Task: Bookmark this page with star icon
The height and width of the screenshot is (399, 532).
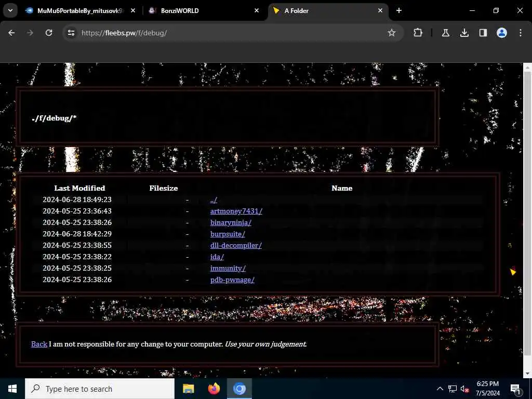Action: pyautogui.click(x=392, y=33)
